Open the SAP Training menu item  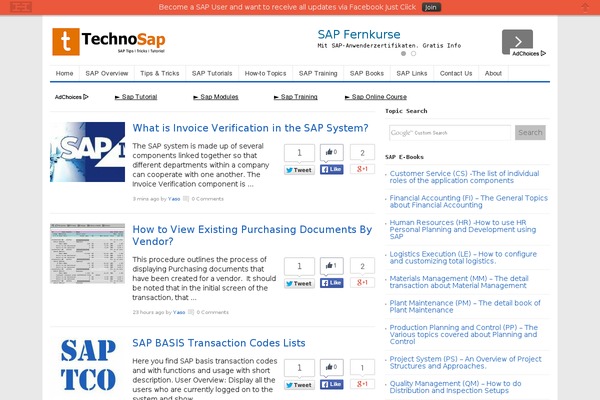click(x=318, y=73)
